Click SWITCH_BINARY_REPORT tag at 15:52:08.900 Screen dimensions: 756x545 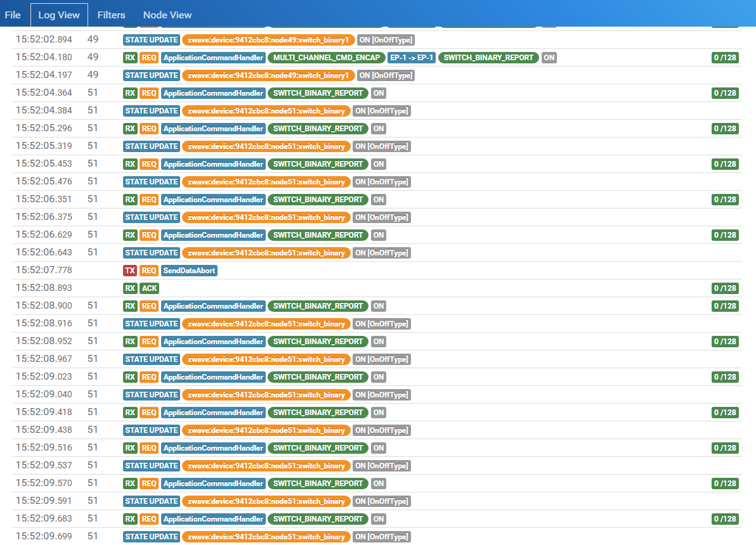click(x=318, y=306)
